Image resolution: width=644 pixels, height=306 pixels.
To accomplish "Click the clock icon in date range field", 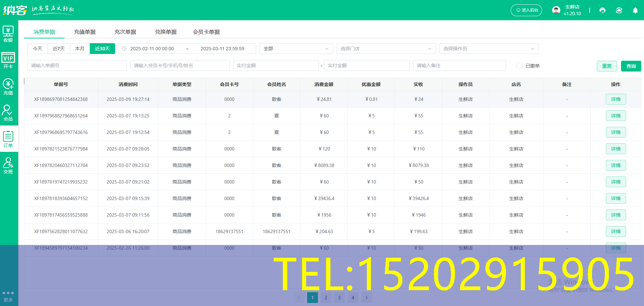I will point(124,49).
